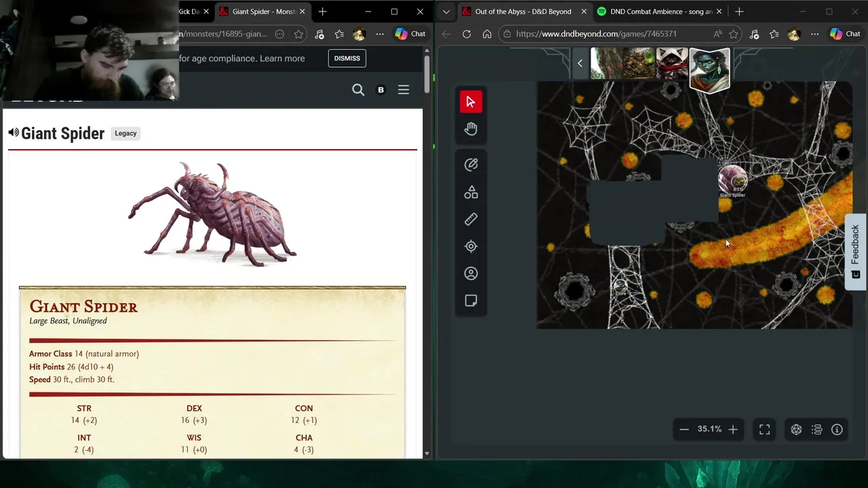Open tab actions dropdown in right browser
This screenshot has height=488, width=868.
(446, 12)
